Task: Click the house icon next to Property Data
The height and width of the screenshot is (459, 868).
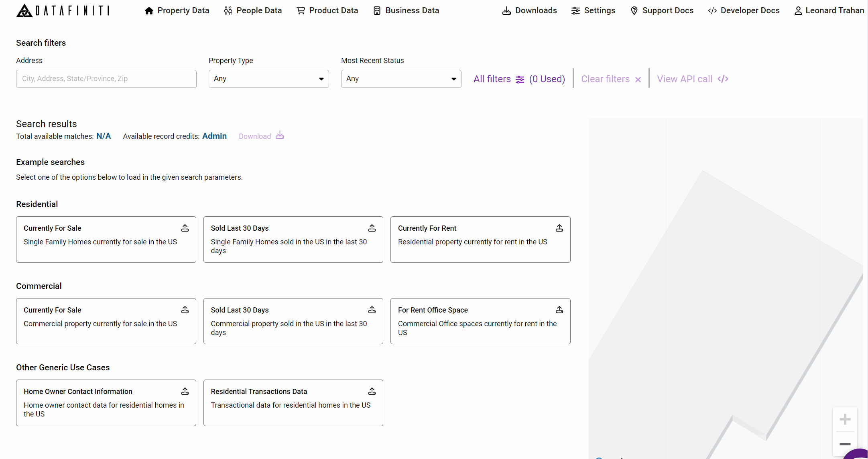Action: [149, 11]
